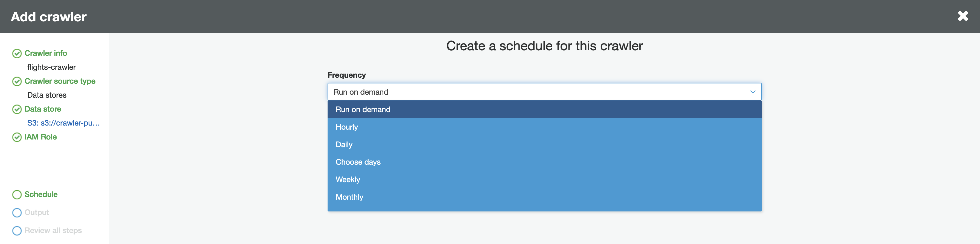Select the Choose days option
This screenshot has height=244, width=980.
[358, 162]
